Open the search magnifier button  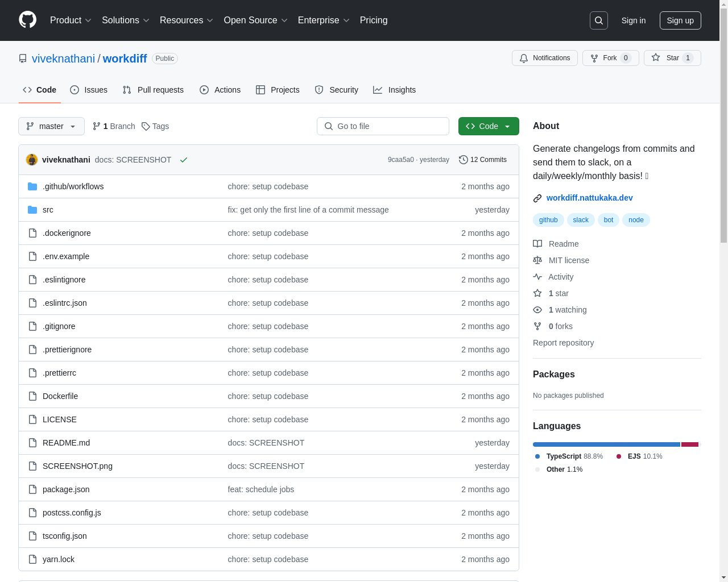599,20
